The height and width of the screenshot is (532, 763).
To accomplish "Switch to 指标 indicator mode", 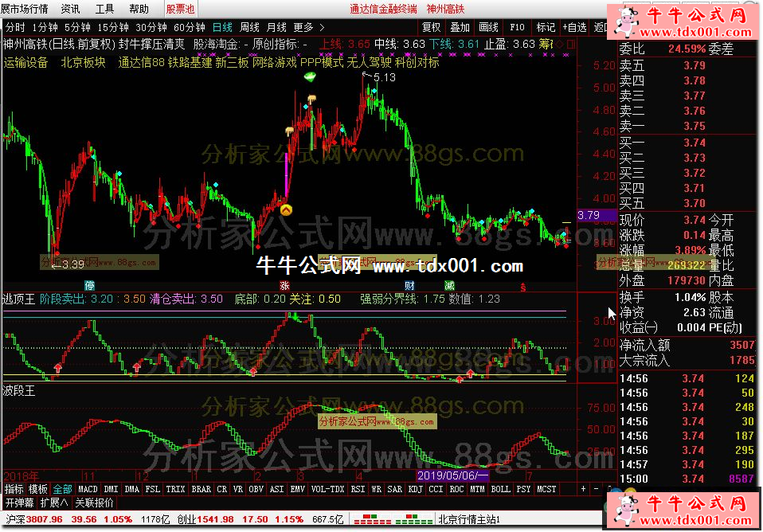I will click(14, 489).
